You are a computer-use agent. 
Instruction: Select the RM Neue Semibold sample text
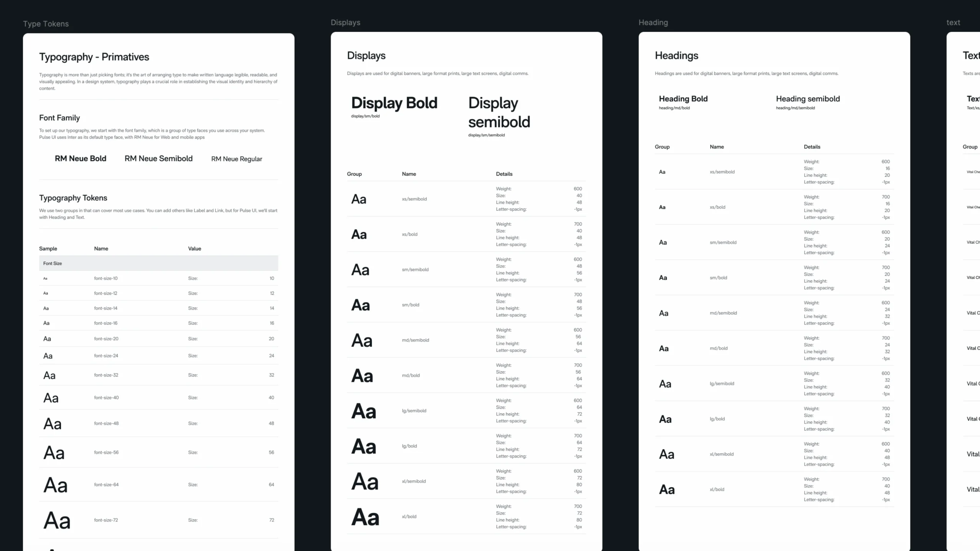[x=158, y=158]
